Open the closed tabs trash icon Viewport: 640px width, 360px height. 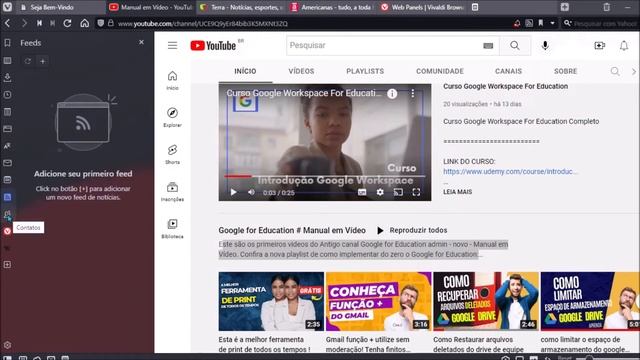coord(607,7)
